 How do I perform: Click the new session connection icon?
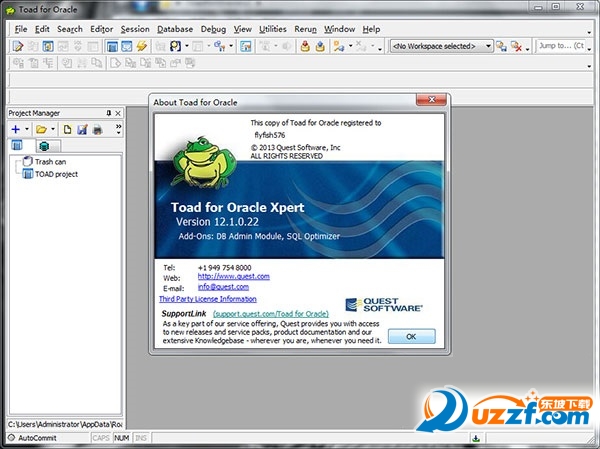tap(339, 46)
